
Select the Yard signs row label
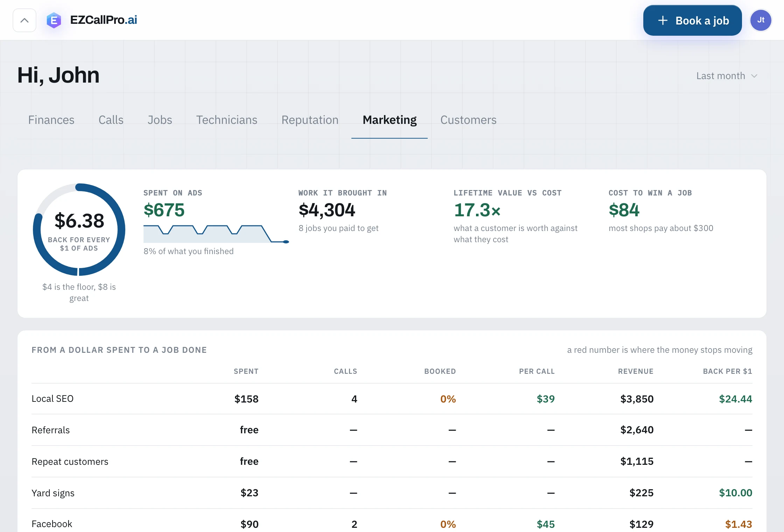click(x=53, y=493)
